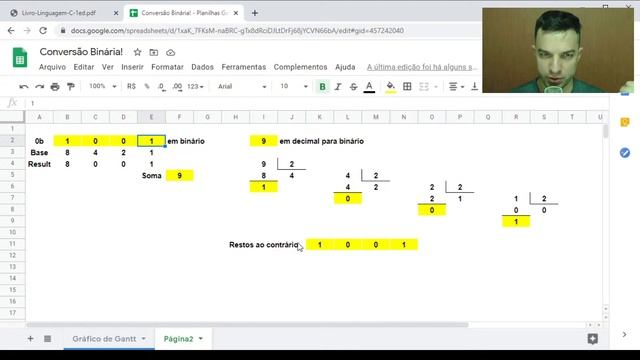Open the Complementos menu

(300, 67)
